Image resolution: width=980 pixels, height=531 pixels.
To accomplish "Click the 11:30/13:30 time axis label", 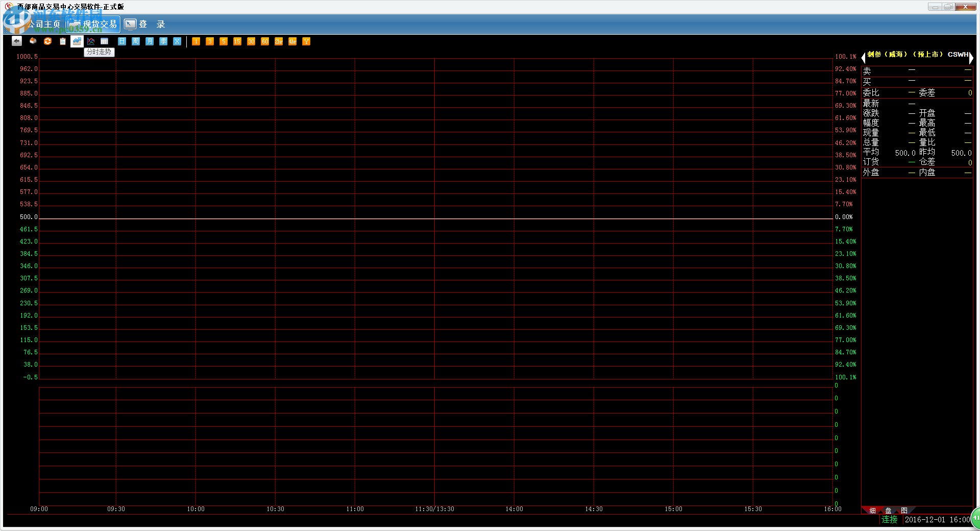I will (x=434, y=509).
